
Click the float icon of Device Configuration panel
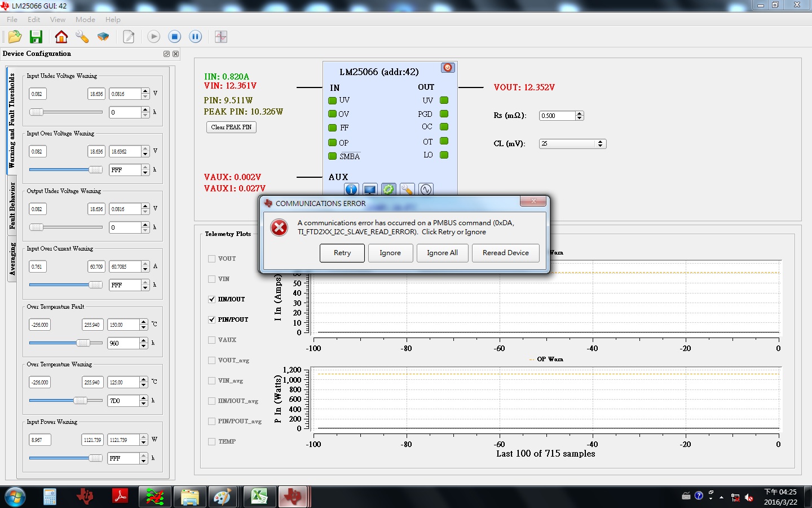pos(166,54)
